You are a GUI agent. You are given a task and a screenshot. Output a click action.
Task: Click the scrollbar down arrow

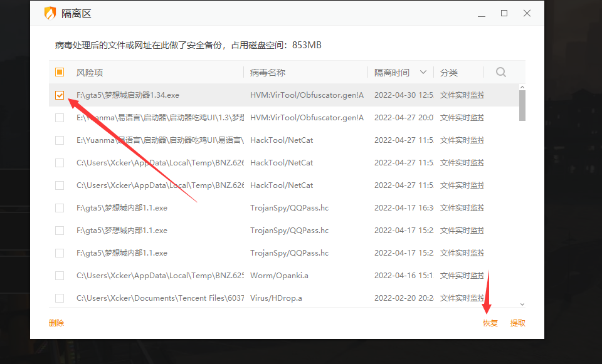[x=522, y=304]
